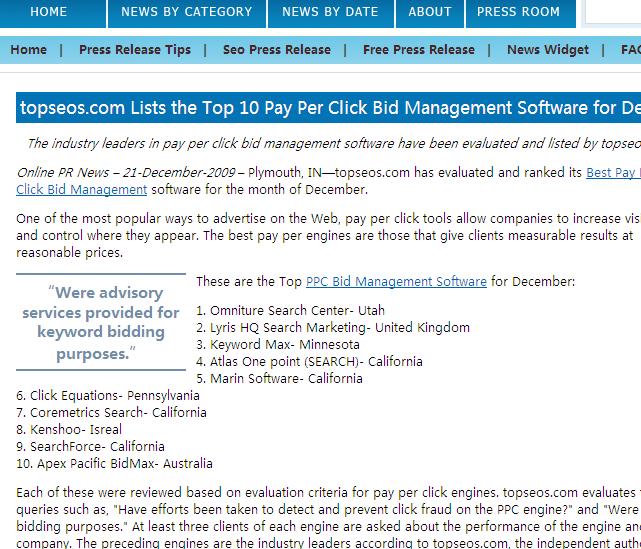The height and width of the screenshot is (549, 641).
Task: Go to the ABOUT tab
Action: (x=430, y=12)
